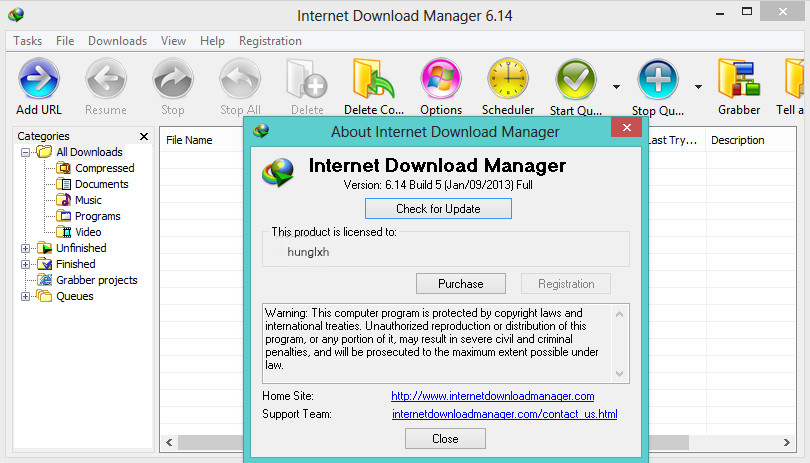Image resolution: width=810 pixels, height=463 pixels.
Task: Minimize the Internet Download Manager window
Action: pyautogui.click(x=720, y=13)
